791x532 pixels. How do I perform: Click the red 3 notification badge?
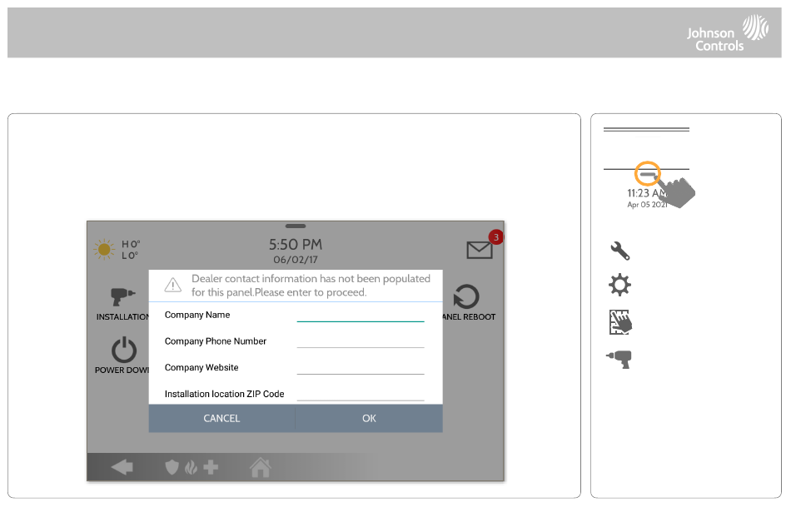[x=496, y=237]
